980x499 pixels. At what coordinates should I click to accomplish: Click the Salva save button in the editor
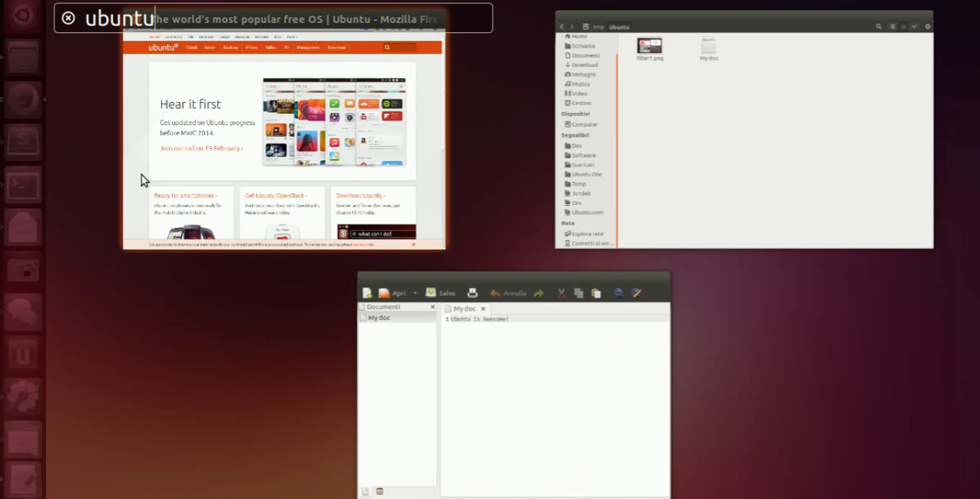coord(440,293)
